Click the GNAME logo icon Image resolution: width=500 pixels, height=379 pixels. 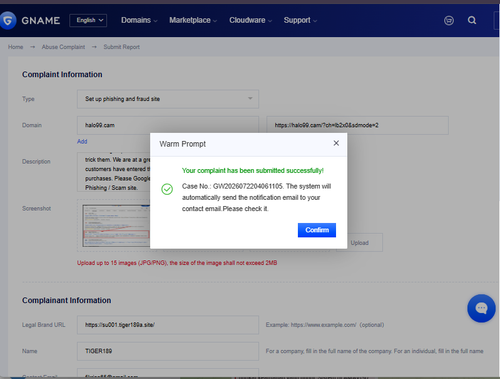[x=7, y=20]
